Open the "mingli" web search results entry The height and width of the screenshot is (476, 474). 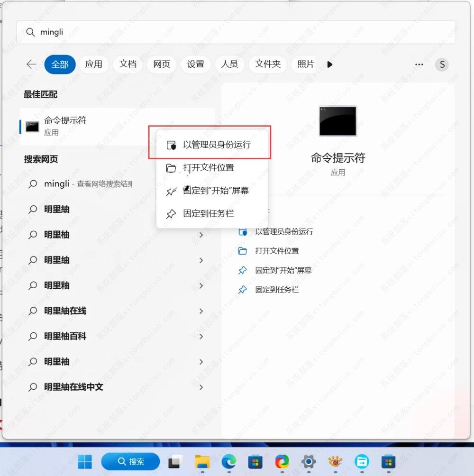[x=81, y=183]
